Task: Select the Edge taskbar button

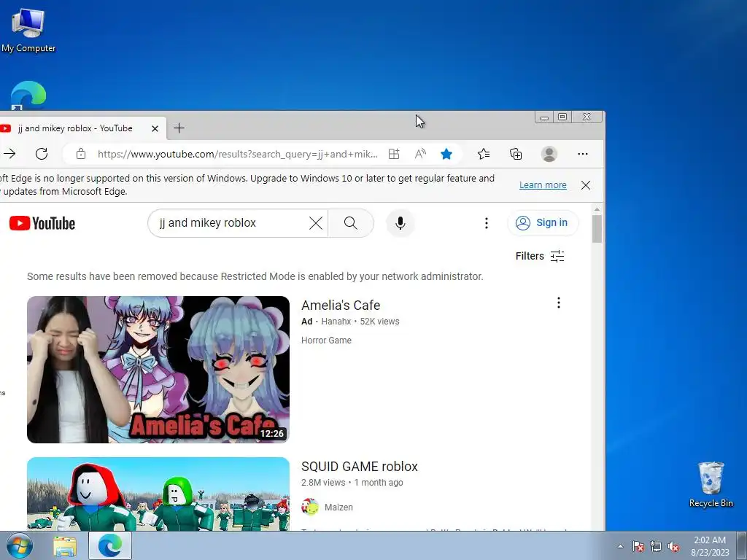Action: click(110, 545)
